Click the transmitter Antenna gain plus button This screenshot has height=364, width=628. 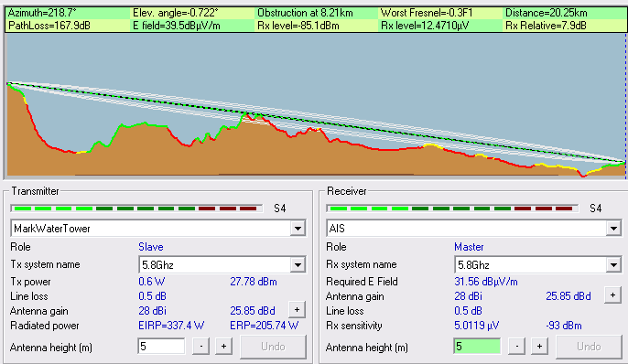point(297,310)
